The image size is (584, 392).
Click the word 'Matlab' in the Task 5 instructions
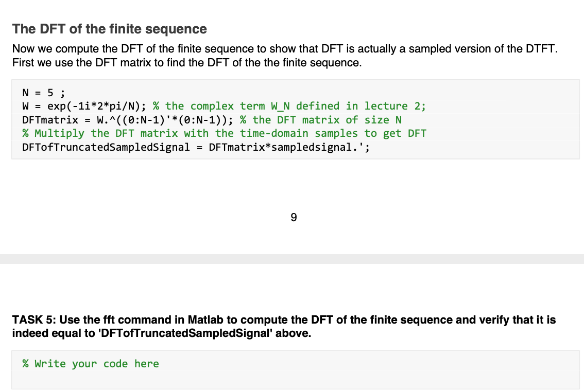(205, 320)
